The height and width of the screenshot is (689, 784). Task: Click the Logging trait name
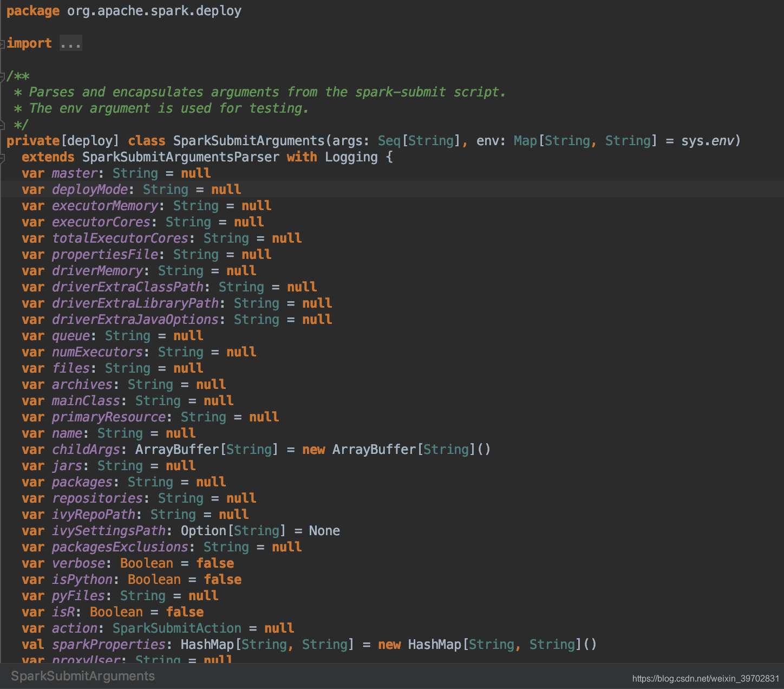point(351,158)
